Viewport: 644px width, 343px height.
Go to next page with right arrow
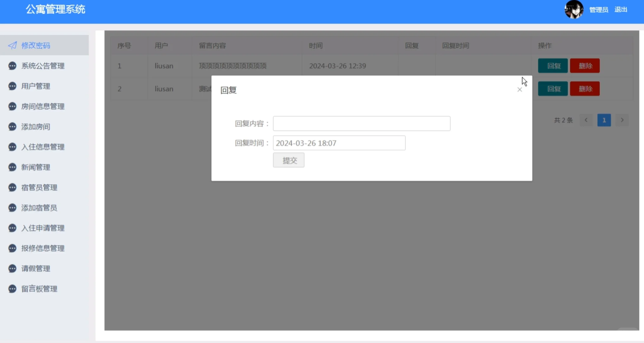(622, 120)
